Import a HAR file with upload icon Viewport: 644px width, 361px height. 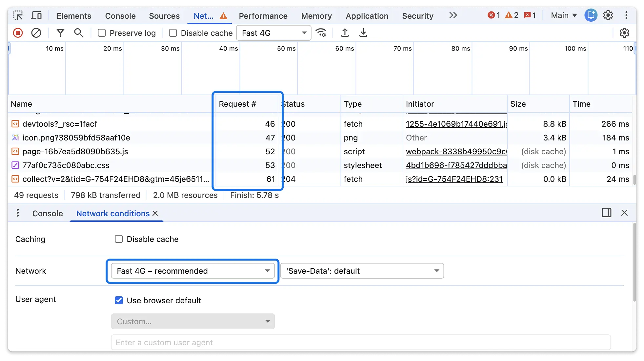click(345, 33)
